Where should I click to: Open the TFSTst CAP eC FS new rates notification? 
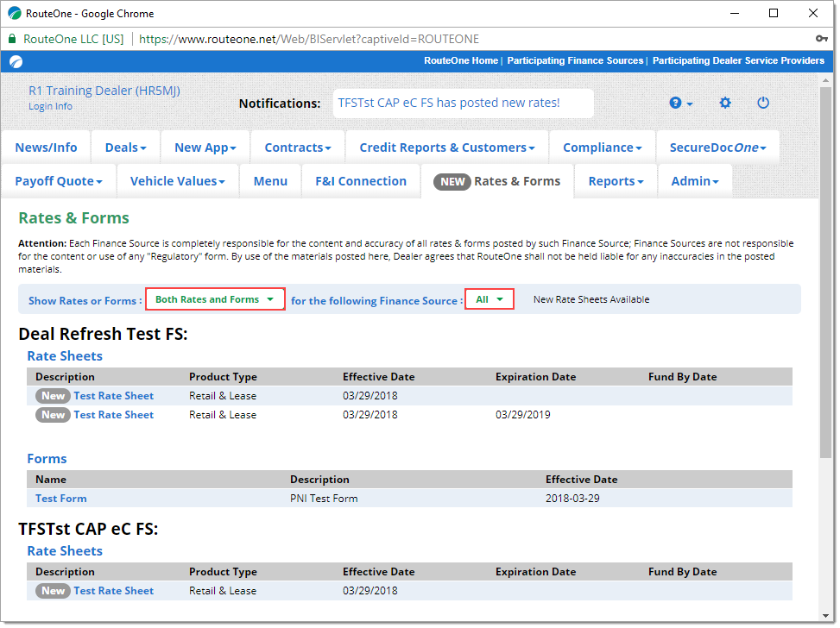point(449,103)
